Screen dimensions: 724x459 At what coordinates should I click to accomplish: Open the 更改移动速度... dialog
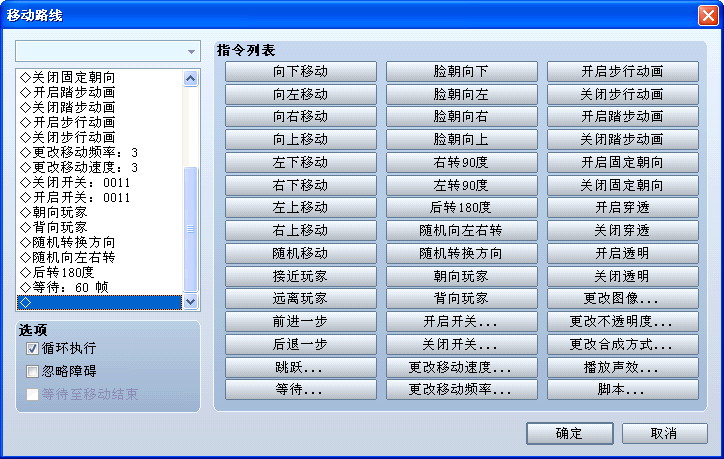click(462, 367)
